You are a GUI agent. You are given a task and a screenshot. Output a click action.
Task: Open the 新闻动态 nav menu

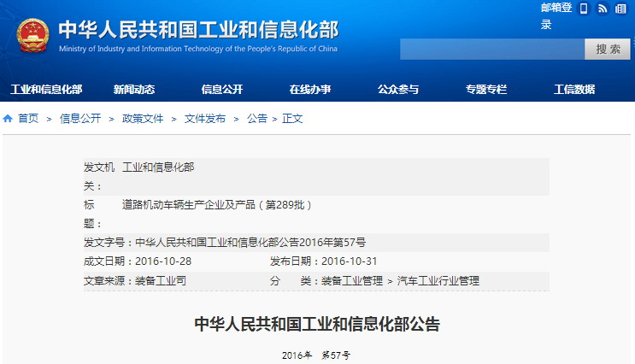pyautogui.click(x=133, y=90)
